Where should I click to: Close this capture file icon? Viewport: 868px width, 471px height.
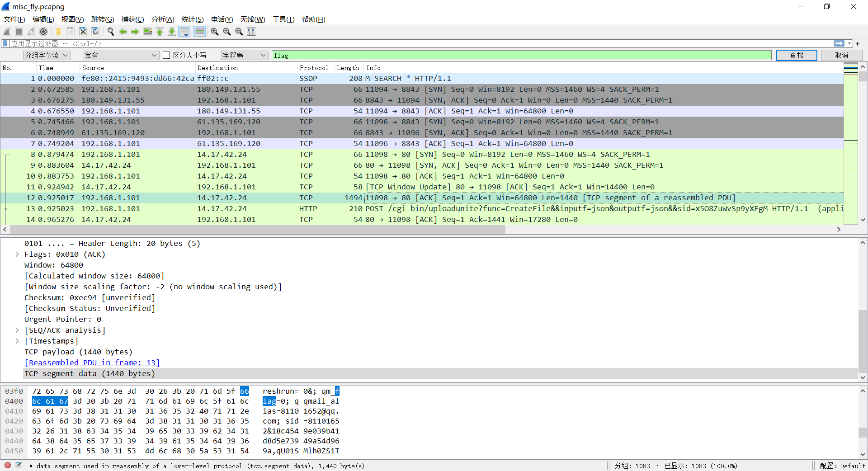tap(83, 32)
